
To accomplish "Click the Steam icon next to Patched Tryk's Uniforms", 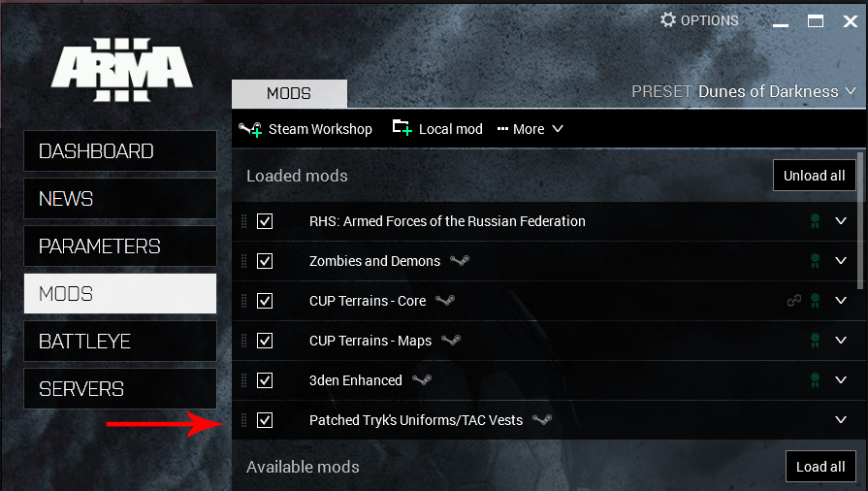I will (542, 420).
